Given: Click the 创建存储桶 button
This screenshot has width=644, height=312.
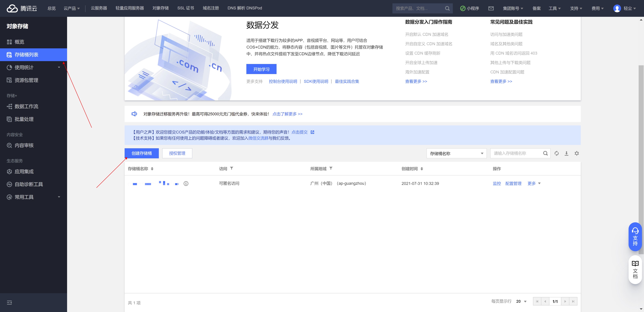Looking at the screenshot, I should 142,153.
